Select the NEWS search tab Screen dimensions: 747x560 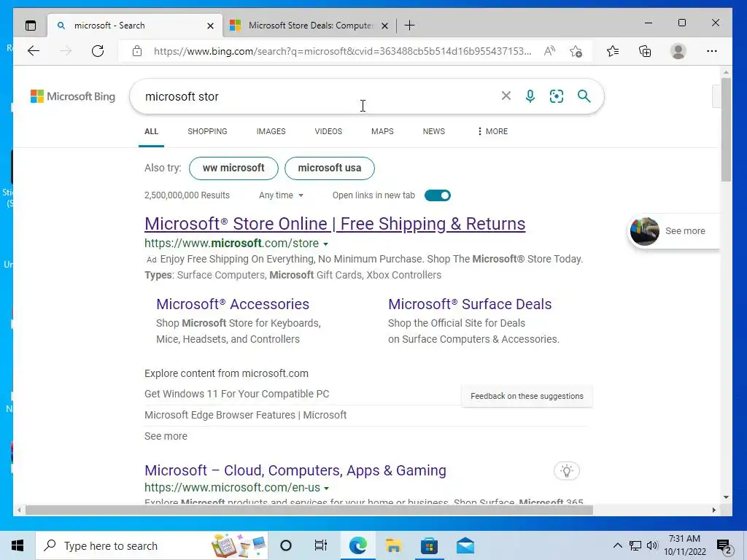[433, 131]
